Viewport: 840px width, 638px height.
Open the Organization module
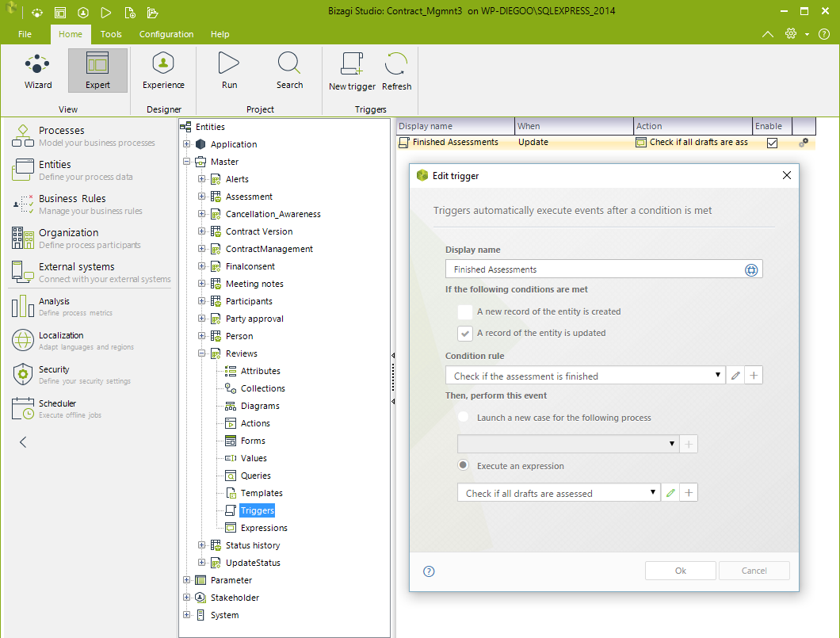tap(76, 239)
